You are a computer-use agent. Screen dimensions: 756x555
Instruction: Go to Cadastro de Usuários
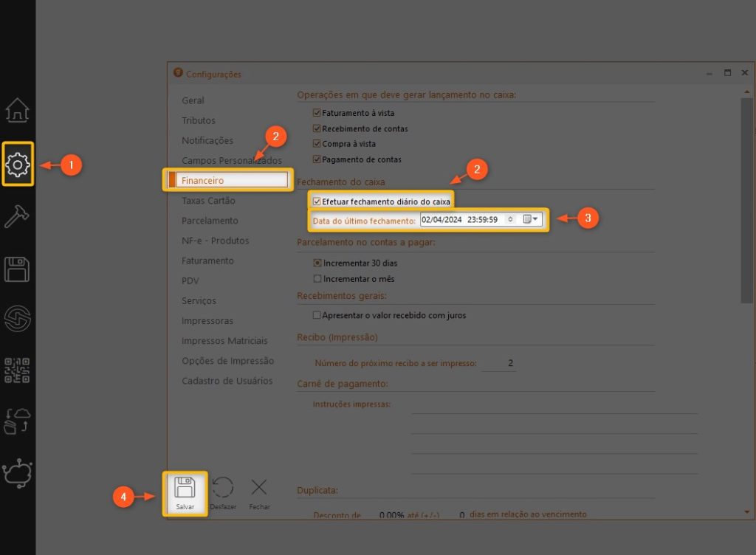pos(227,381)
